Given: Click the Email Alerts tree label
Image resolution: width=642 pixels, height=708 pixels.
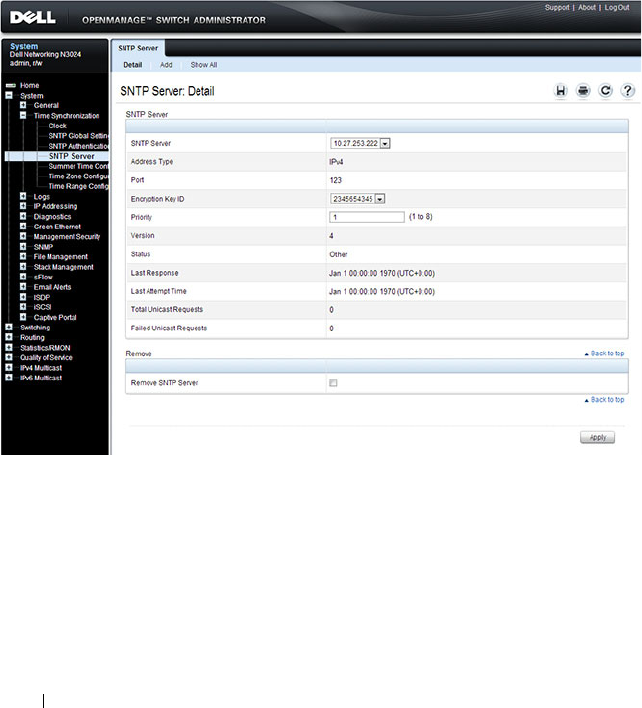Looking at the screenshot, I should click(52, 287).
